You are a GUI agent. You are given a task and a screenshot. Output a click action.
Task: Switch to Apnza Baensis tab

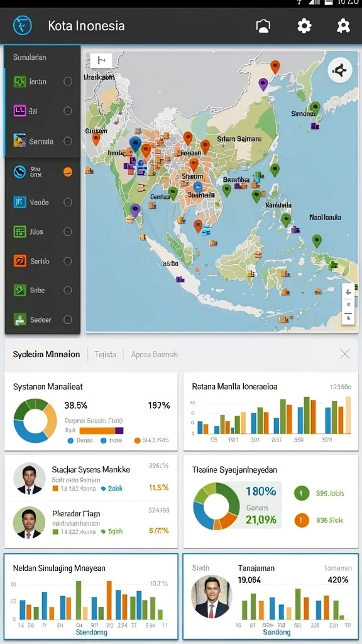155,355
